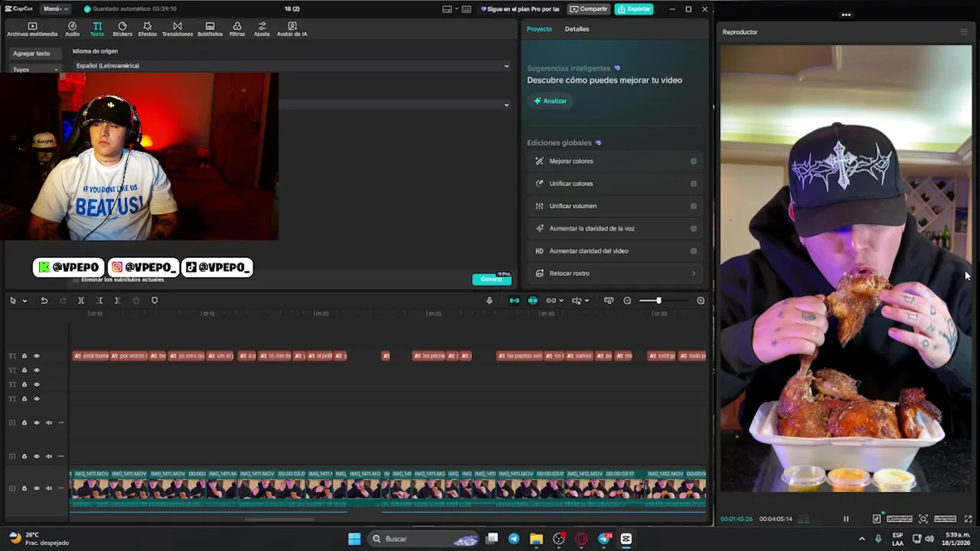Click the split clip icon in timeline toolbar

[80, 301]
